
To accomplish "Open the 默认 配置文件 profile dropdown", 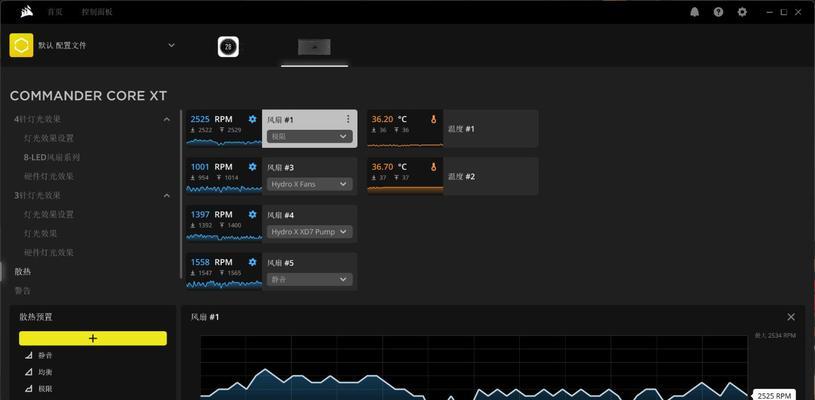I will click(x=172, y=45).
